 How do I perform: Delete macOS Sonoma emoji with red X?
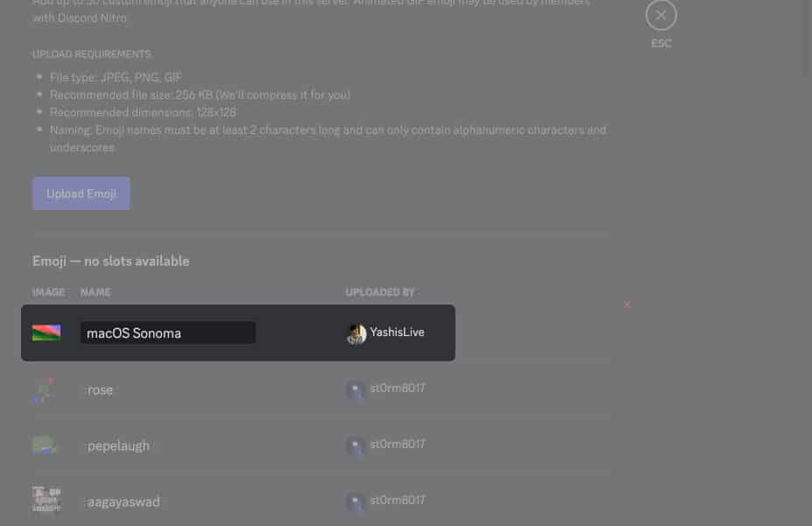pos(627,305)
